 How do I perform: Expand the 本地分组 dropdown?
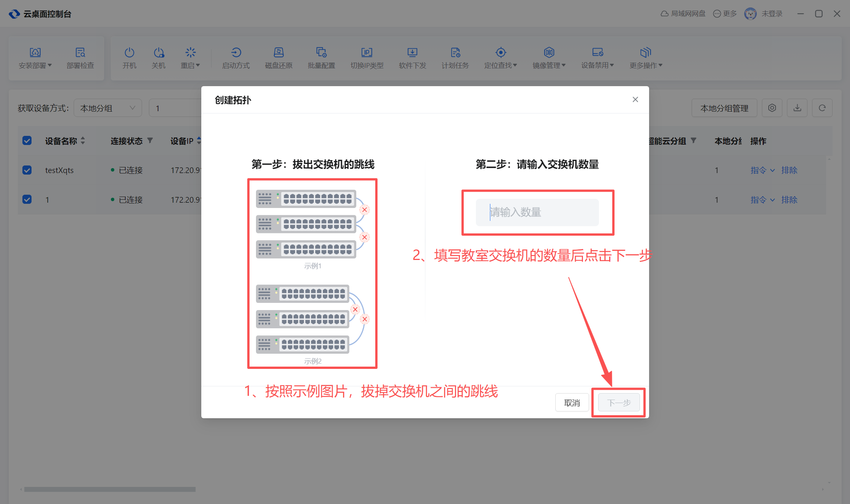point(107,108)
